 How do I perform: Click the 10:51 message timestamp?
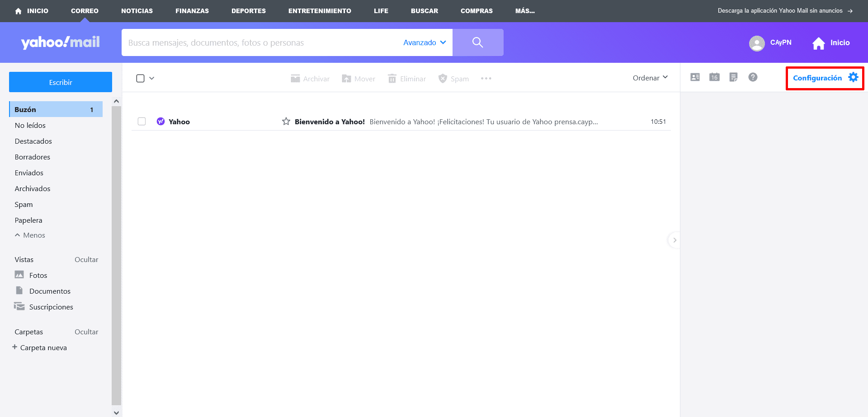(658, 122)
